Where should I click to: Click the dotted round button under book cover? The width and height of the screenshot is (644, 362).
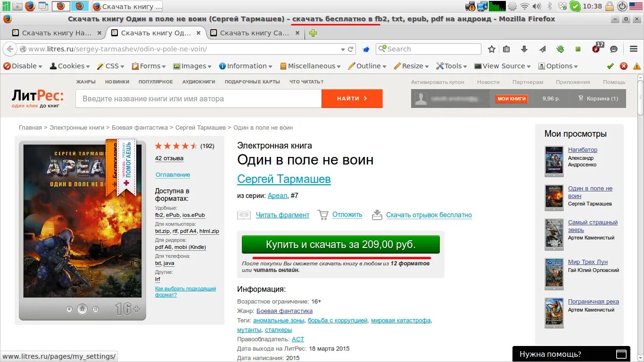(x=96, y=309)
